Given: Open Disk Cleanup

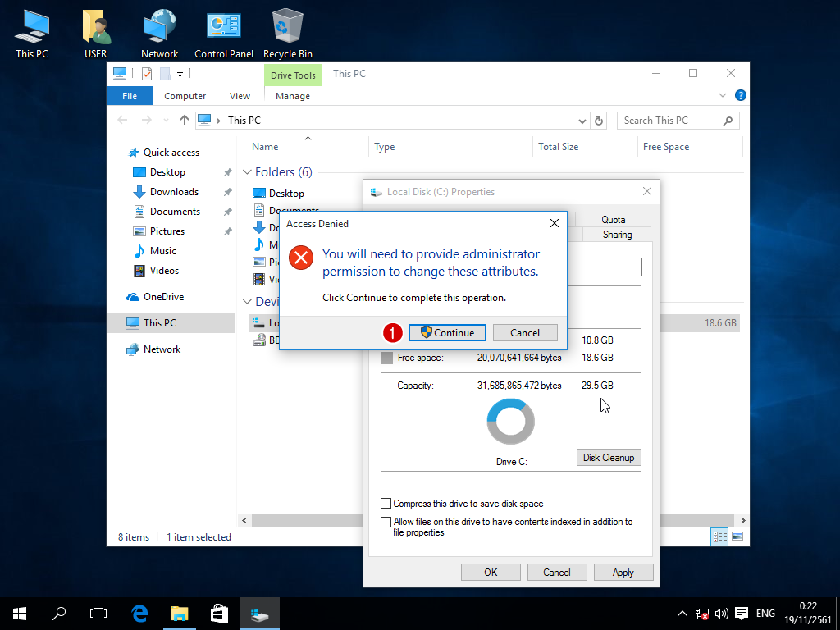Looking at the screenshot, I should coord(608,458).
